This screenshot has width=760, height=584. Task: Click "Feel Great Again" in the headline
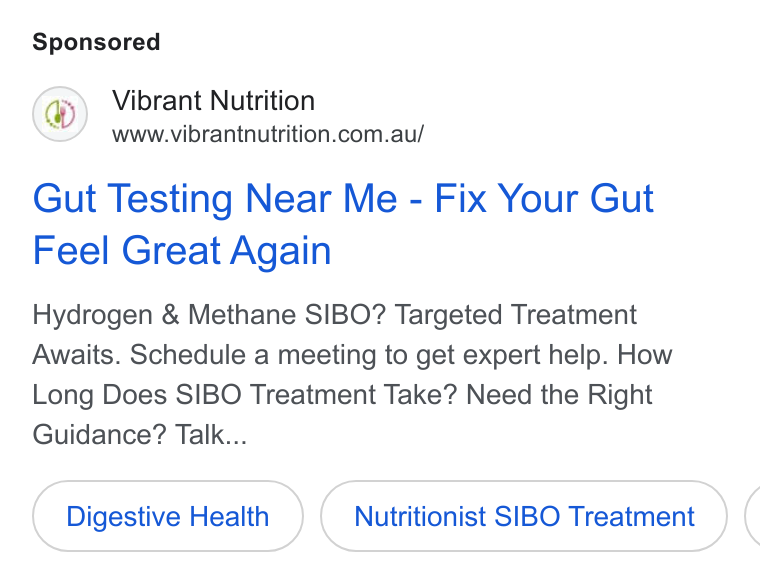click(x=182, y=251)
